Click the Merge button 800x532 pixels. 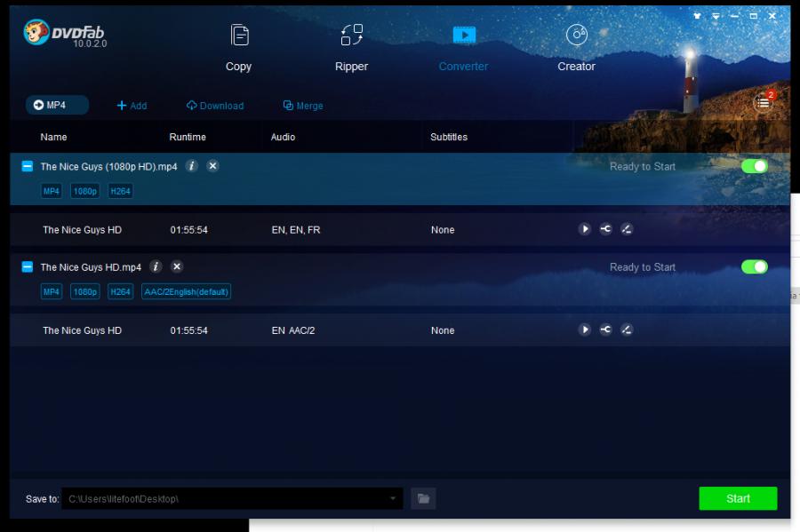303,106
